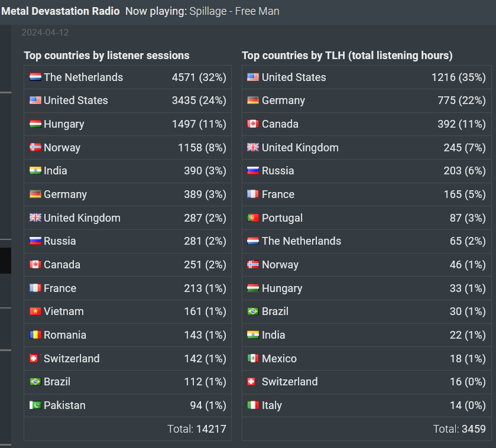This screenshot has height=448, width=496.
Task: Select the Canada row with 392 hours
Action: coord(367,124)
